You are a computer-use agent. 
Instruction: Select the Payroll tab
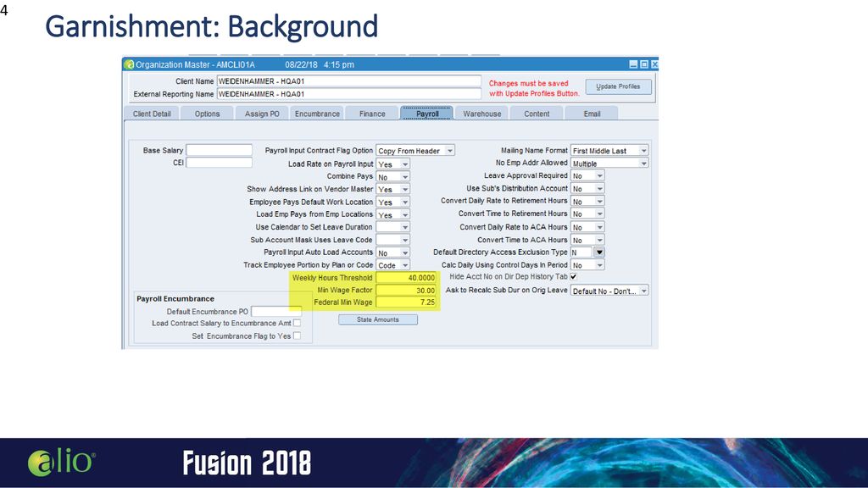pyautogui.click(x=427, y=114)
